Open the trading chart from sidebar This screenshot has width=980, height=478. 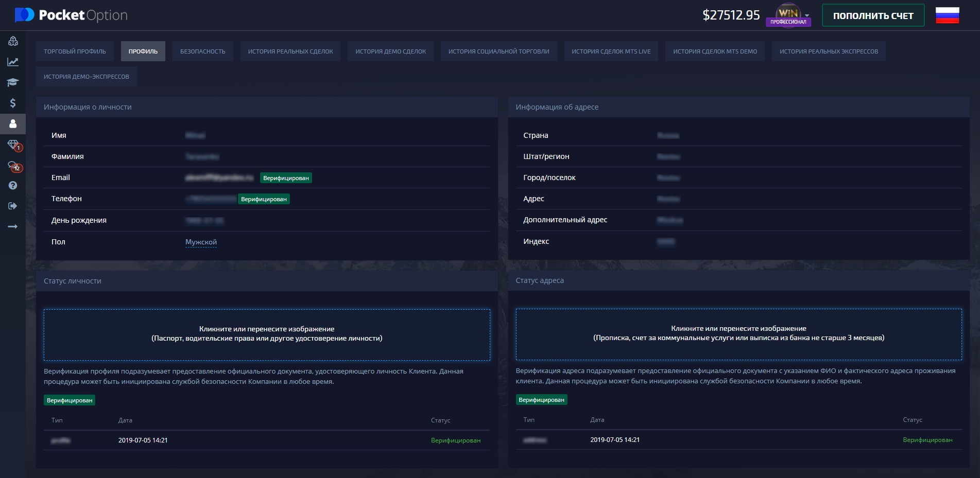point(13,62)
